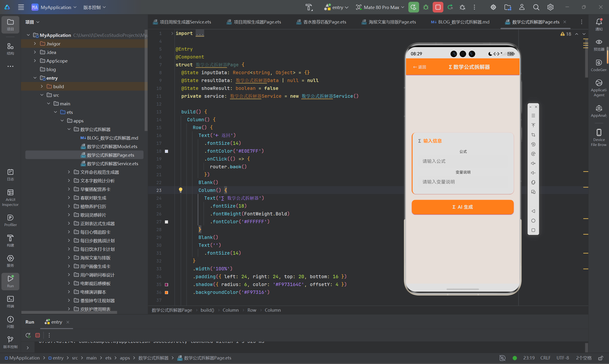609x364 pixels.
Task: Click the orange AI 生成 button in emulator
Action: point(462,207)
